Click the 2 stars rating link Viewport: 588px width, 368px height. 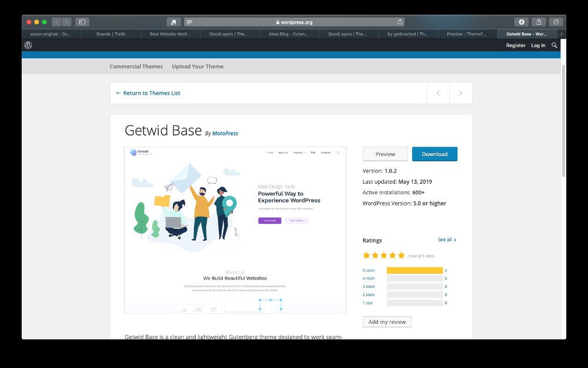[369, 295]
